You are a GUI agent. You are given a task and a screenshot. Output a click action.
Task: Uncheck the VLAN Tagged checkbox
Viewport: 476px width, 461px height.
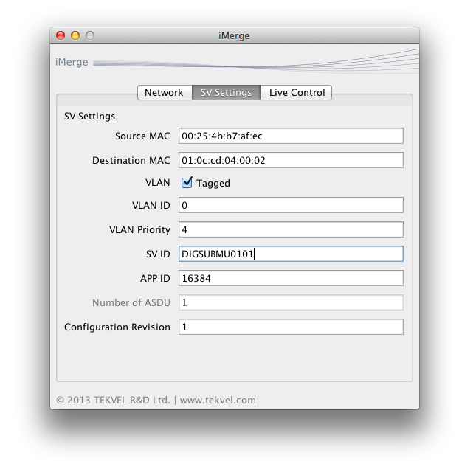(x=187, y=183)
